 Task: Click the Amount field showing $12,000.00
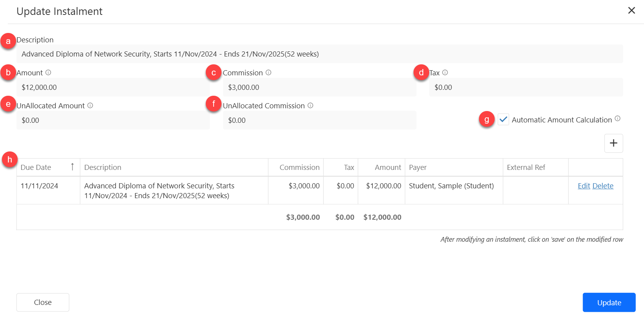coord(113,87)
